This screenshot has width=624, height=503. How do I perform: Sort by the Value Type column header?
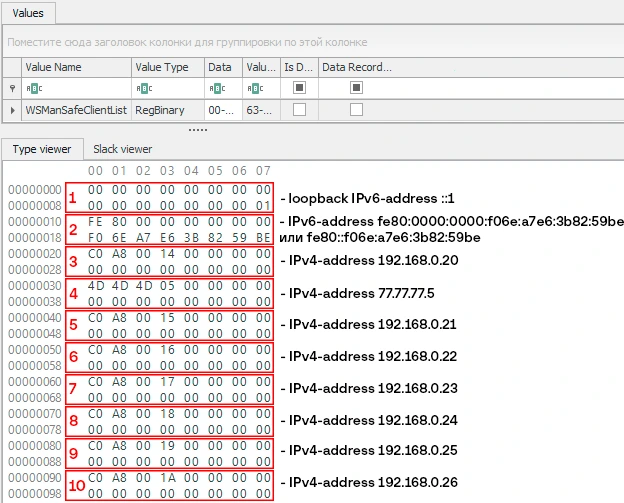[x=167, y=67]
